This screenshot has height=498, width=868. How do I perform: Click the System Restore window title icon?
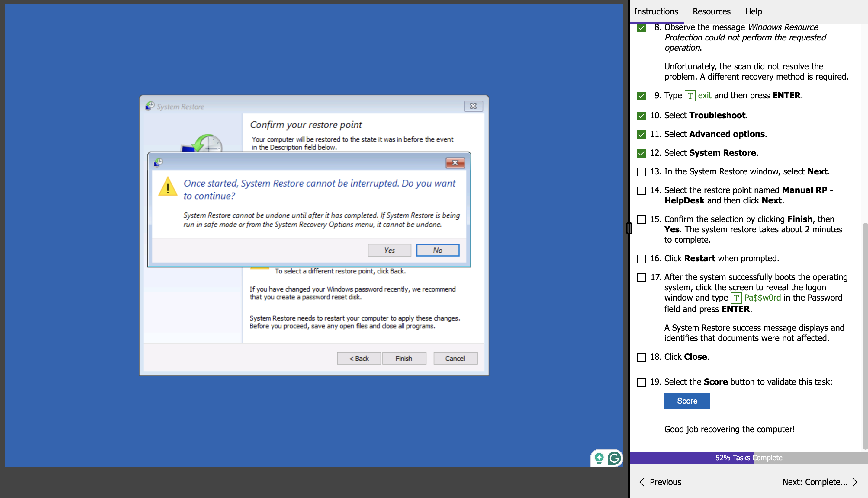point(150,106)
